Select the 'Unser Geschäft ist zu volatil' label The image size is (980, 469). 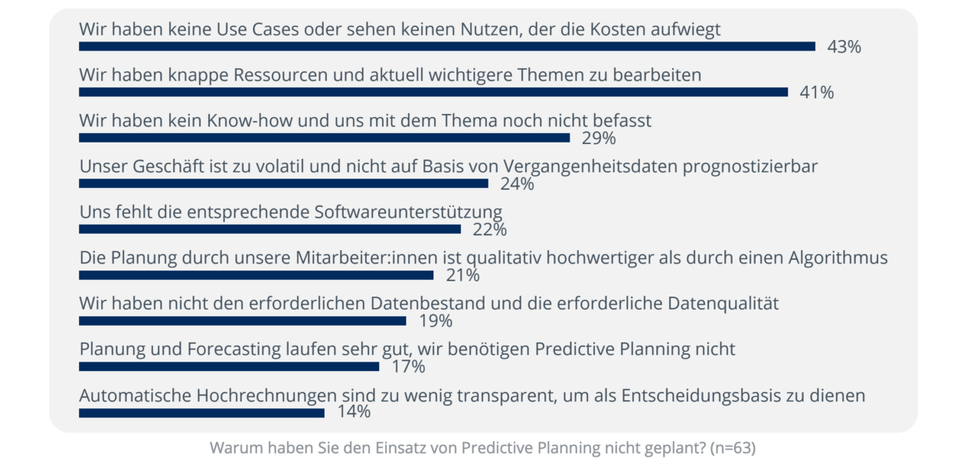tap(448, 166)
